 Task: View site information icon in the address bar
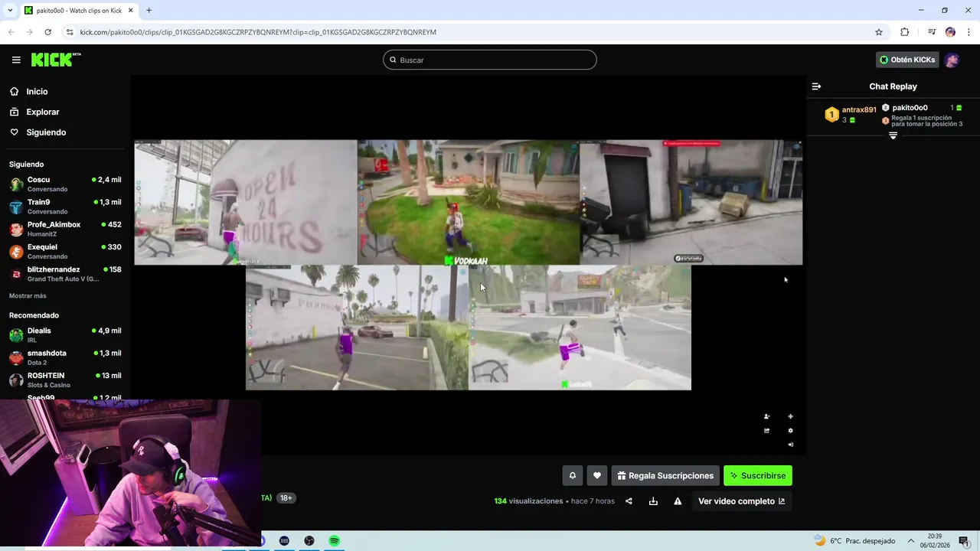coord(70,32)
